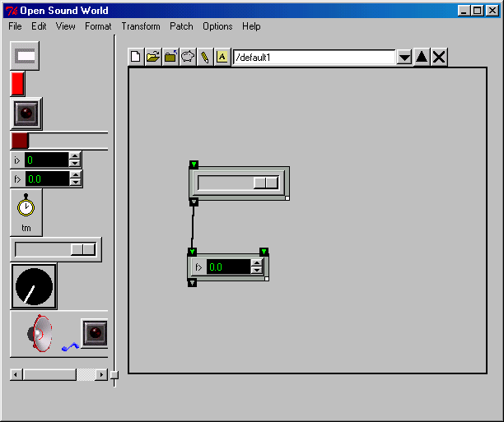The width and height of the screenshot is (504, 422).
Task: Toggle the LED button beside the blue wave
Action: [x=95, y=333]
